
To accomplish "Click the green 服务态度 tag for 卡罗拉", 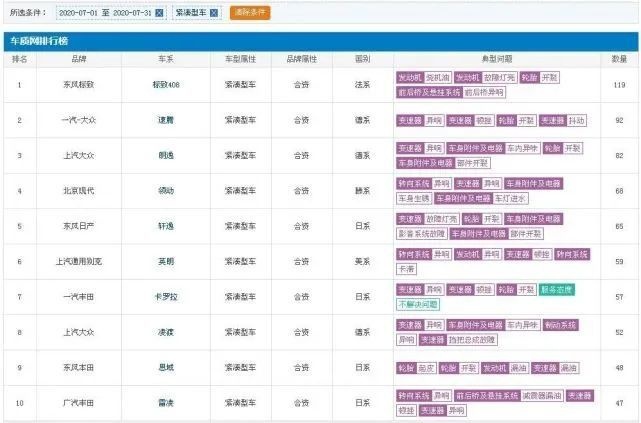I will tap(556, 290).
